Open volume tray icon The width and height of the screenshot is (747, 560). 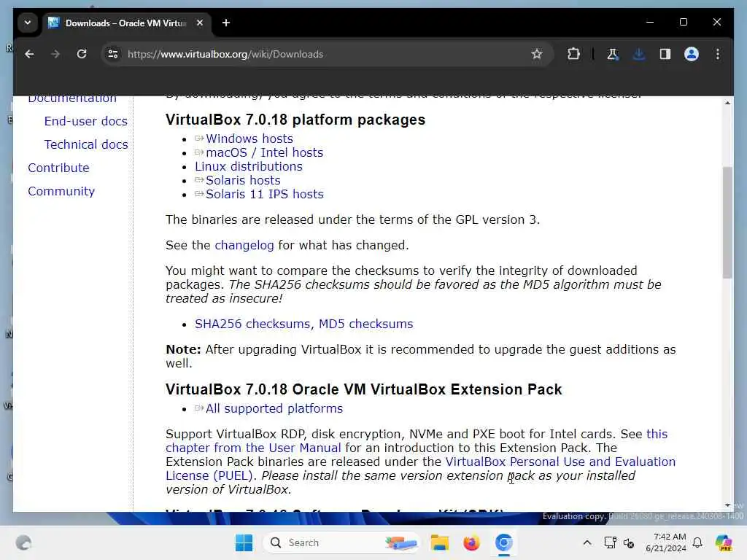tap(629, 542)
